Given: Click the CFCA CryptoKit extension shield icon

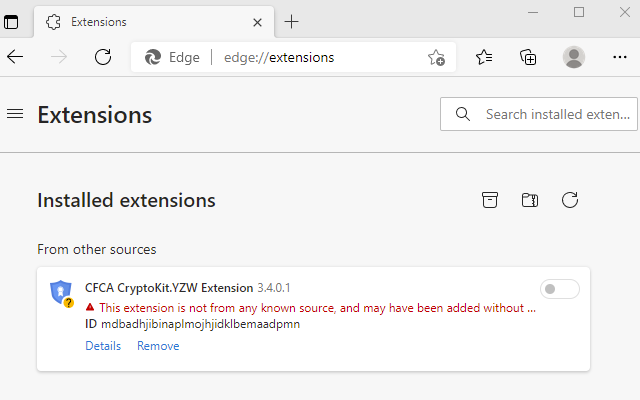Looking at the screenshot, I should pos(61,292).
